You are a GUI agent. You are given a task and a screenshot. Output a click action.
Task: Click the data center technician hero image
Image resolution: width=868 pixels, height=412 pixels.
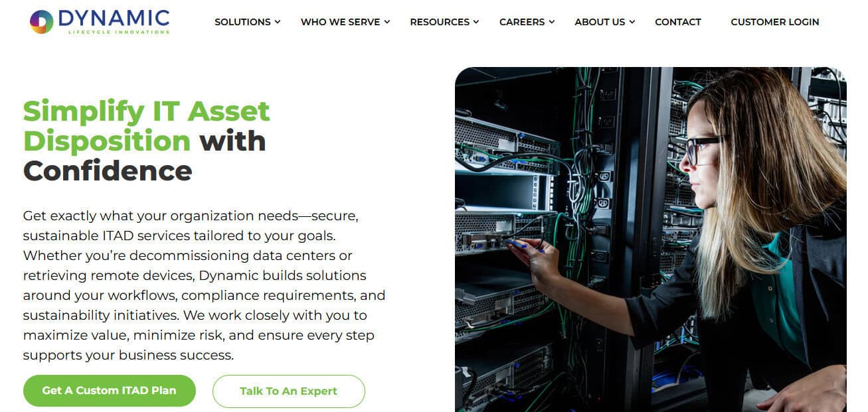651,240
